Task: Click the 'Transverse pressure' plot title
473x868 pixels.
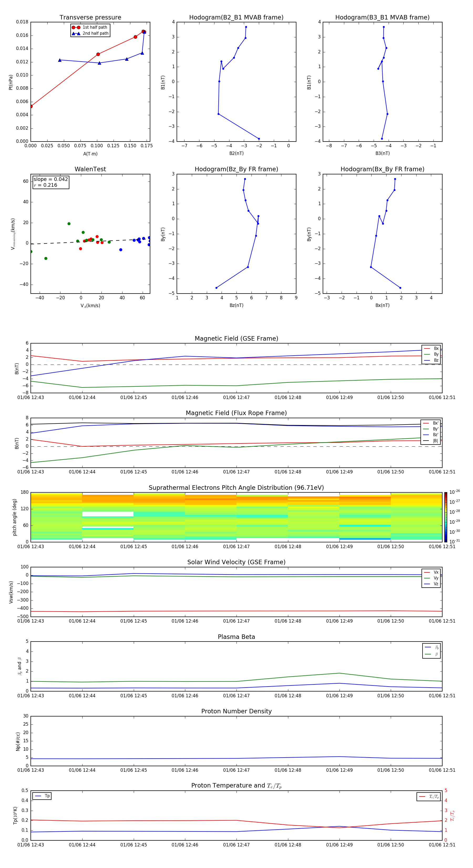Action: tap(90, 17)
